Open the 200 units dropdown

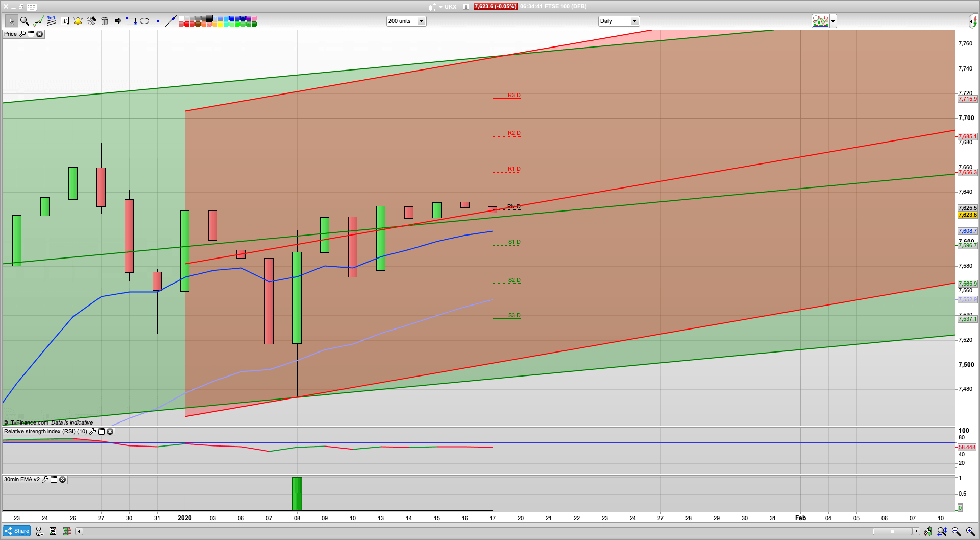coord(421,21)
